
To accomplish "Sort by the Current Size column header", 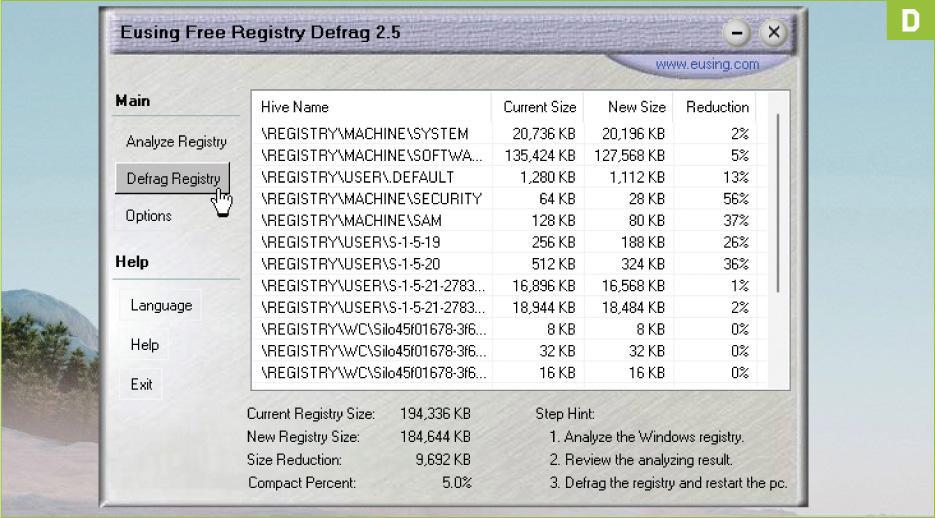I will click(538, 107).
